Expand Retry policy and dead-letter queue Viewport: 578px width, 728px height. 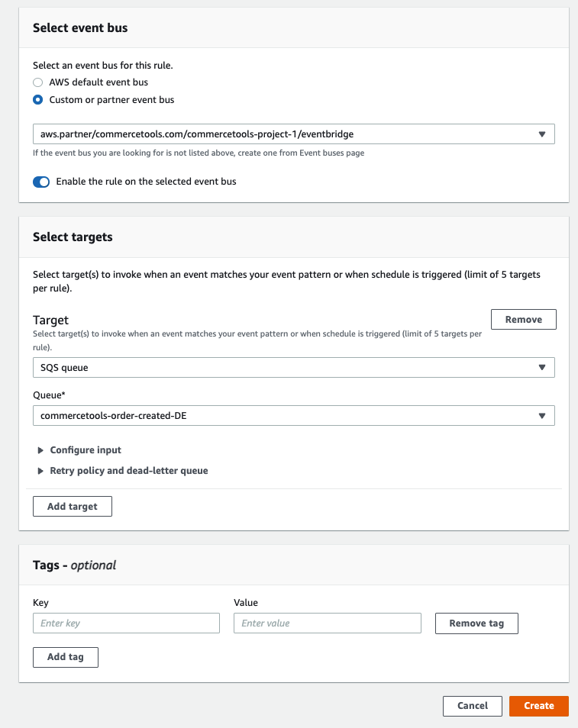tap(128, 471)
